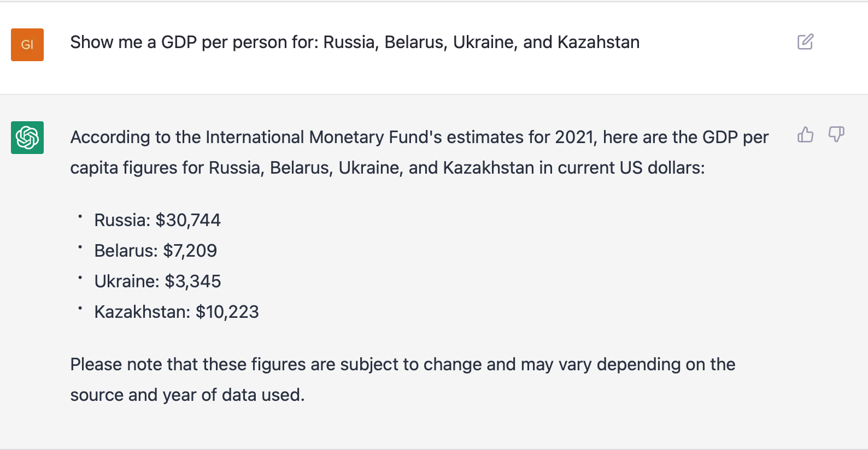This screenshot has height=450, width=868.
Task: Click the green ChatGPT logo avatar
Action: (x=27, y=138)
